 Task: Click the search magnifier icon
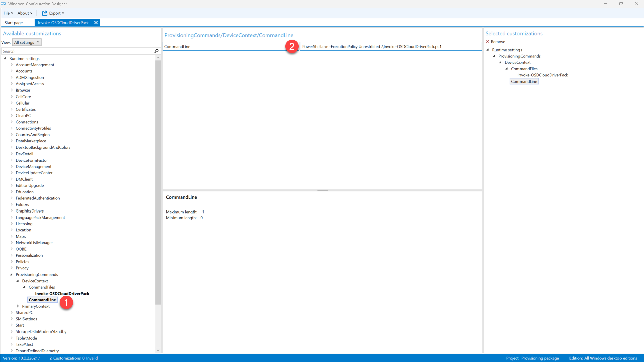tap(156, 51)
